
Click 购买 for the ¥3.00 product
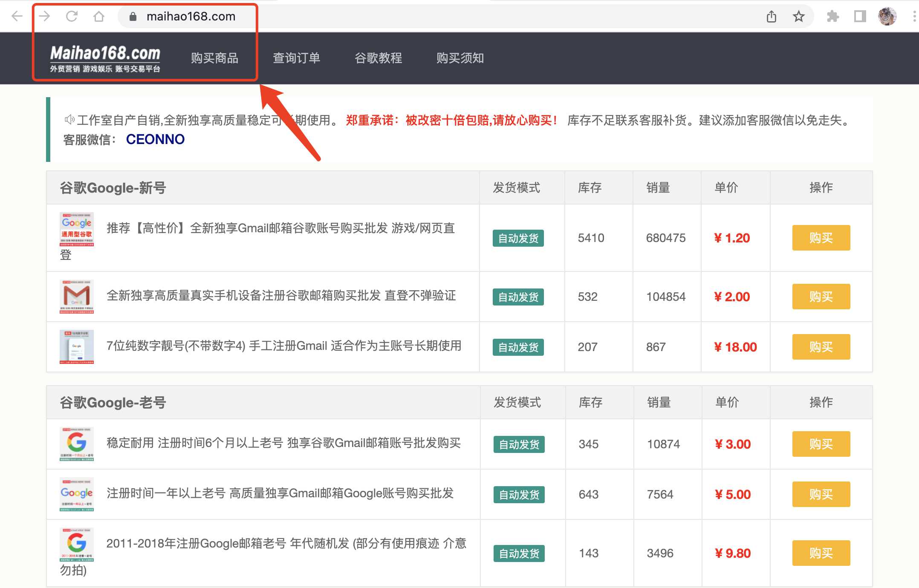pos(821,444)
